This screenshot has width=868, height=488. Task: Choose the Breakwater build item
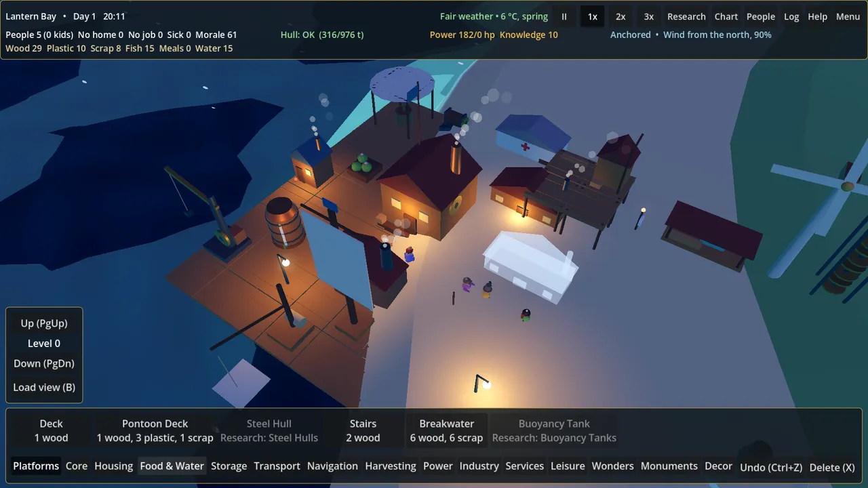click(x=446, y=430)
